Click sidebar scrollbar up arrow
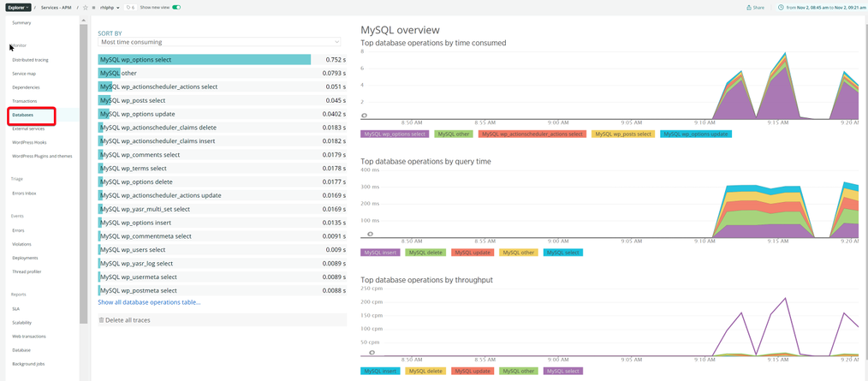868x381 pixels. 84,20
